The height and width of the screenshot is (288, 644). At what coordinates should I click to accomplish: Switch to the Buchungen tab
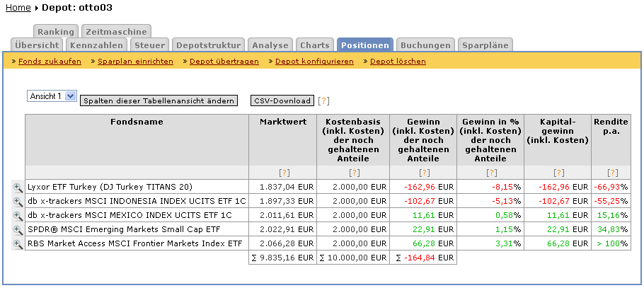425,45
